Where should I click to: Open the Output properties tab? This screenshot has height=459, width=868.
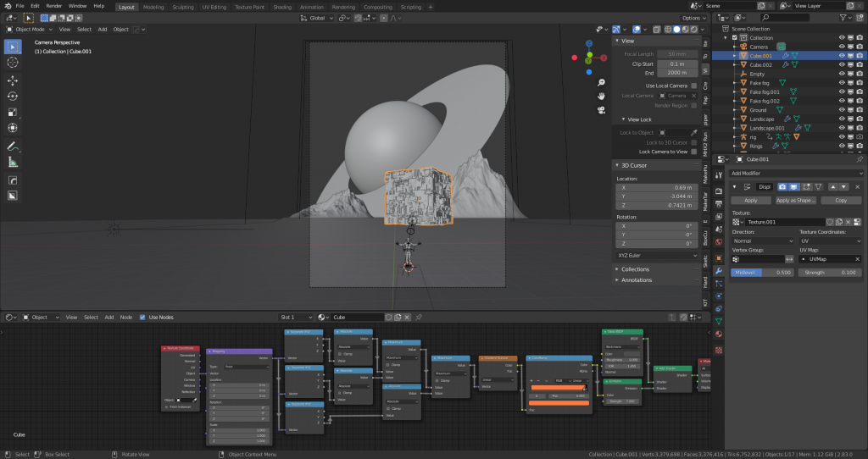[719, 203]
